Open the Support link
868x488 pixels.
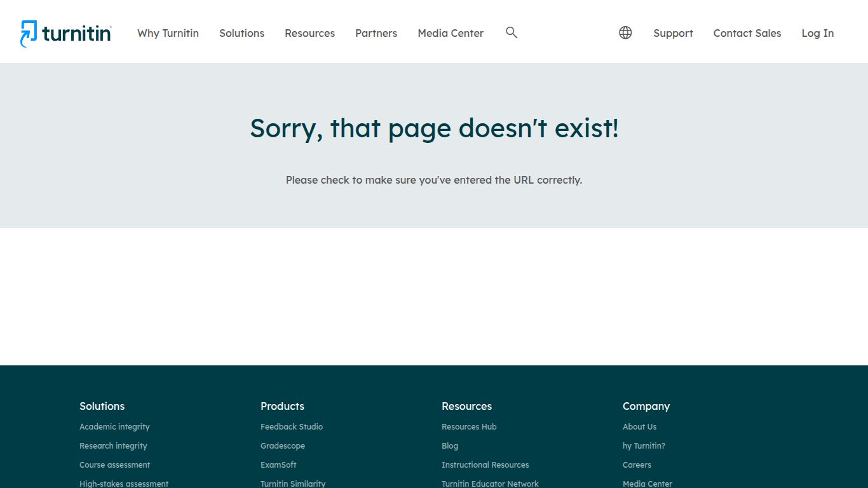[x=673, y=33]
